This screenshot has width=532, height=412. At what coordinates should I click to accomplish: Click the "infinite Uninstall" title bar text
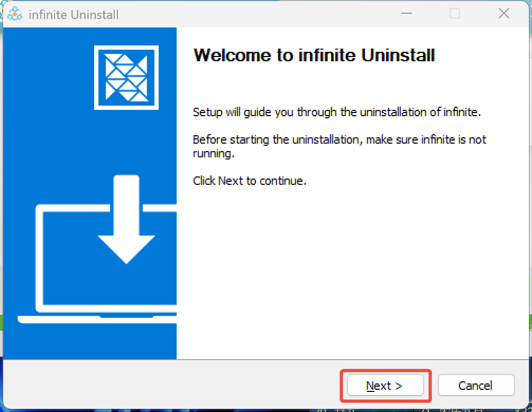pos(74,14)
